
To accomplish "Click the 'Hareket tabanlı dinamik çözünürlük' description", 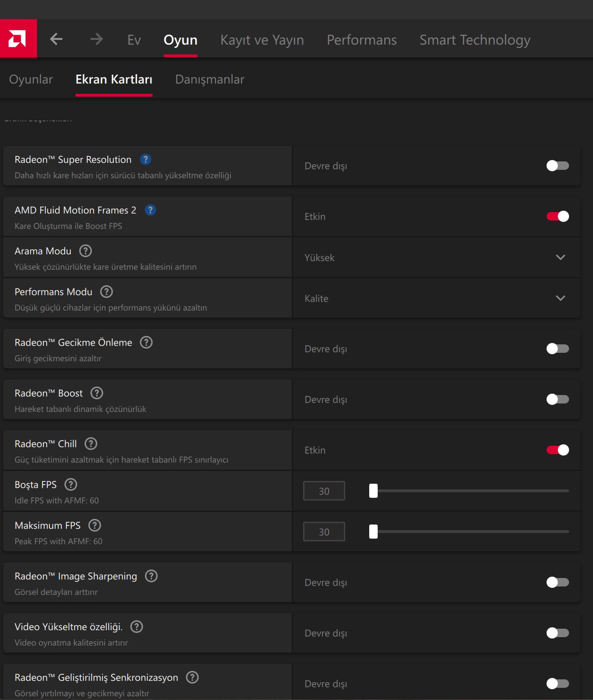I will pos(81,409).
